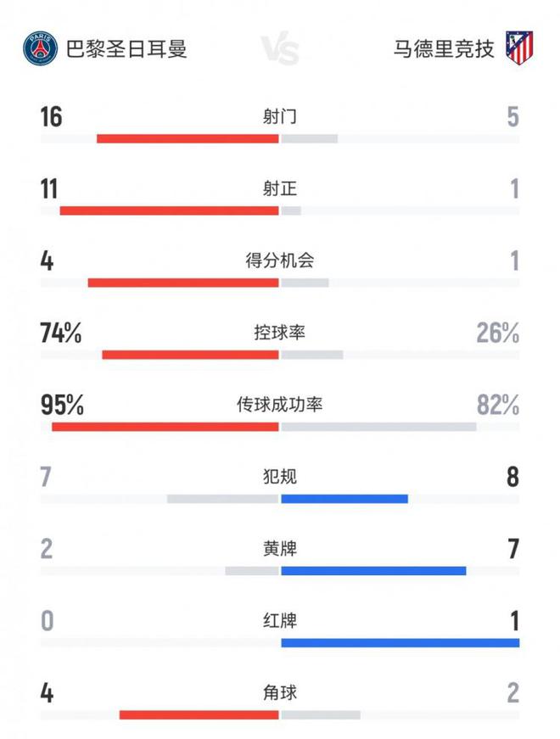Click the 犯规 stat label
This screenshot has width=560, height=739.
coord(280,477)
